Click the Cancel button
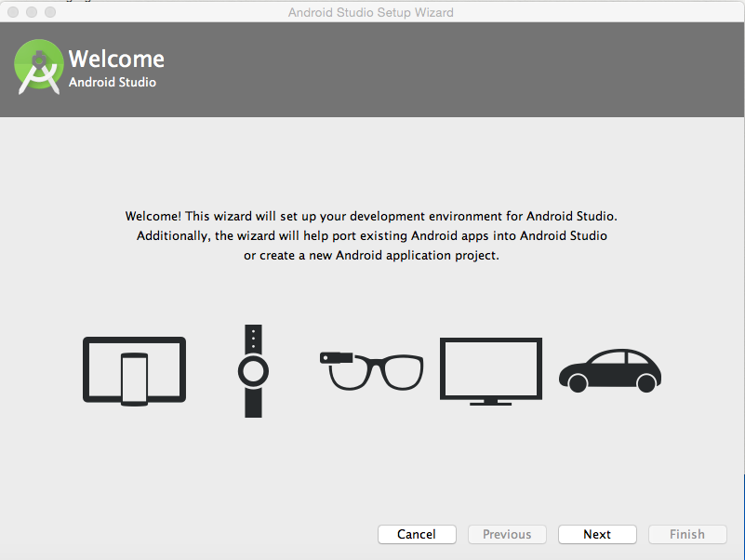 pos(417,534)
